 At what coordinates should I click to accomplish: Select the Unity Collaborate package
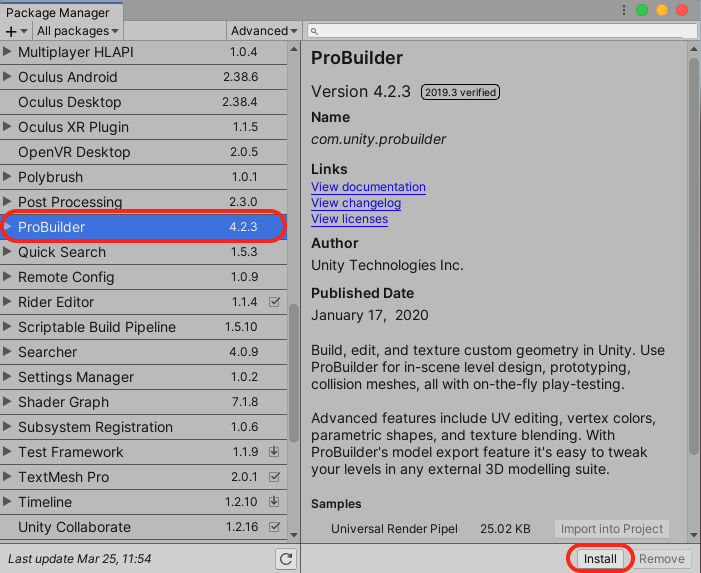click(x=144, y=527)
